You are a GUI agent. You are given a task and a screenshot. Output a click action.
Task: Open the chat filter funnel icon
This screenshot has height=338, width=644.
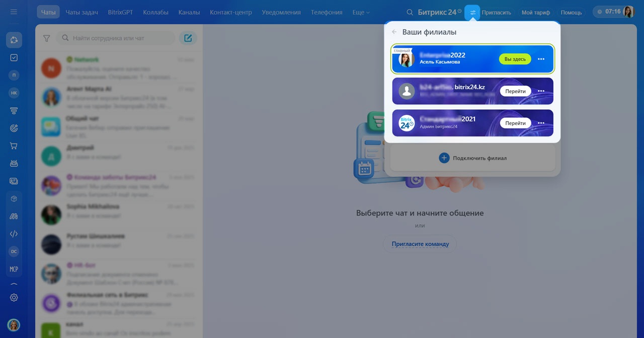click(x=47, y=38)
